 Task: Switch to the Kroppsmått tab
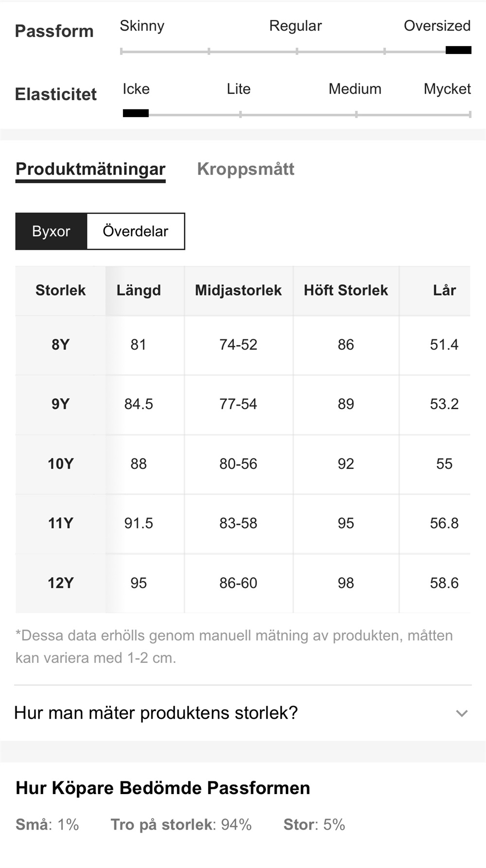coord(245,169)
